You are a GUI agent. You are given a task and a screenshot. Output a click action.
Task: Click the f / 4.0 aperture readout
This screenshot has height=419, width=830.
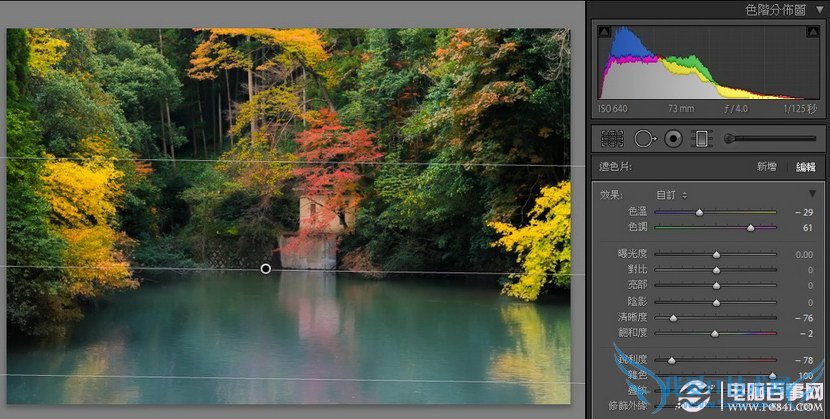coord(736,108)
